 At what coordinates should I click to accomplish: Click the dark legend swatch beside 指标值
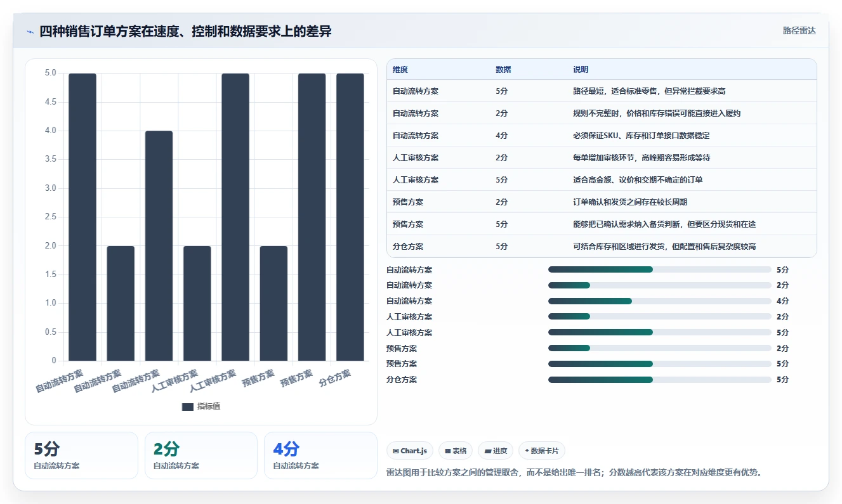(187, 406)
